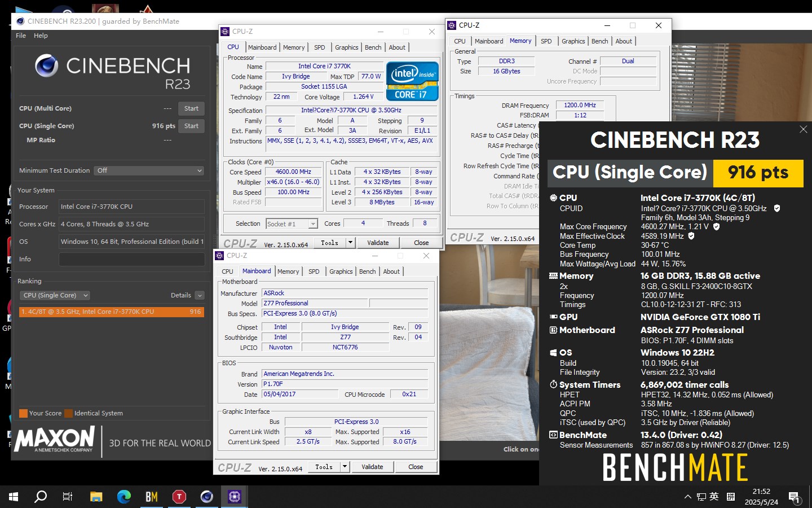Open the Windows Start menu

pos(14,497)
